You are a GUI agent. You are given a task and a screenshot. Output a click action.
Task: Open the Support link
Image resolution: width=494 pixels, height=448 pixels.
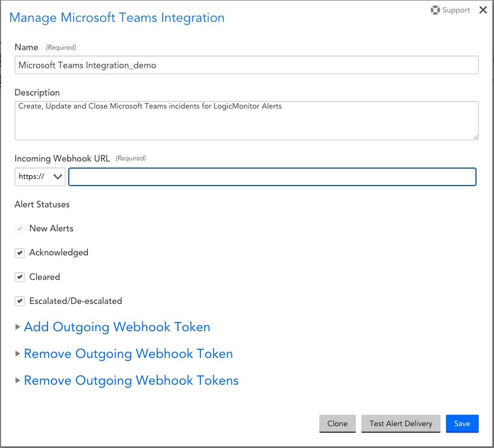[456, 10]
